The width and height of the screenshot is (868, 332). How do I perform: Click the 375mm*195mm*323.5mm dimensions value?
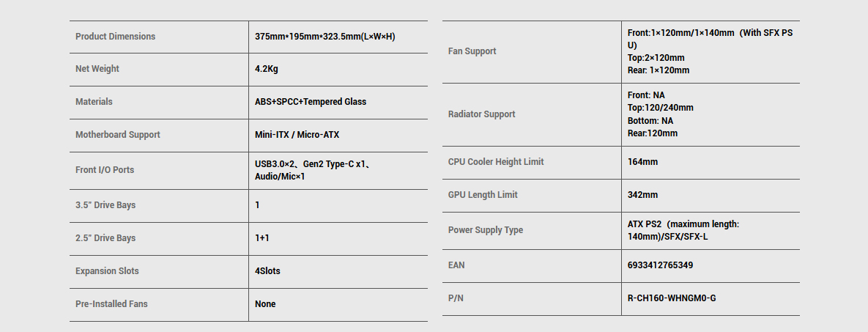point(325,37)
